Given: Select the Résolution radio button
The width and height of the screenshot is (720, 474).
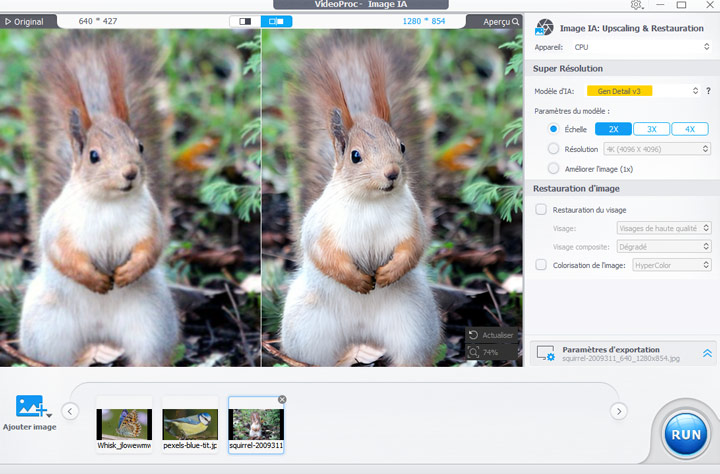Looking at the screenshot, I should coord(553,149).
